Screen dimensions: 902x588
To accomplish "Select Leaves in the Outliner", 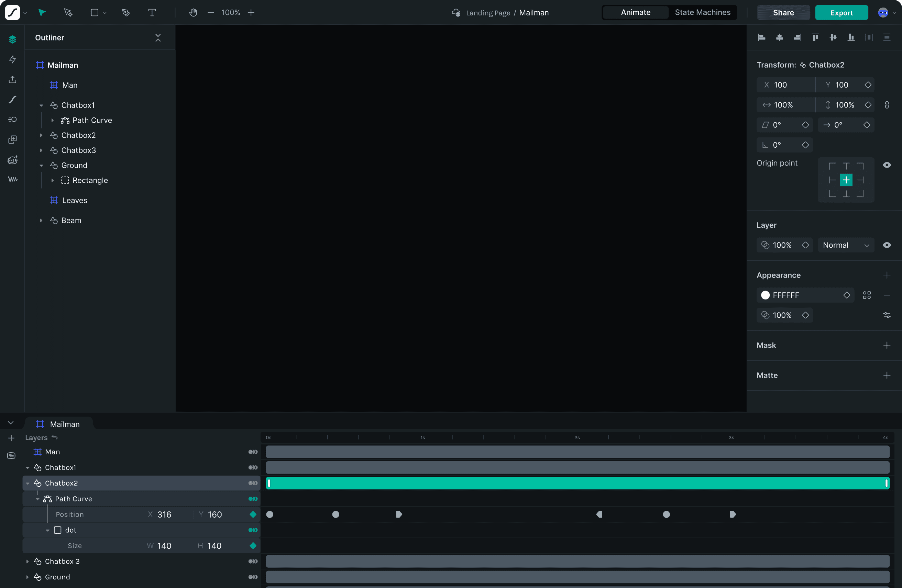I will 74,201.
